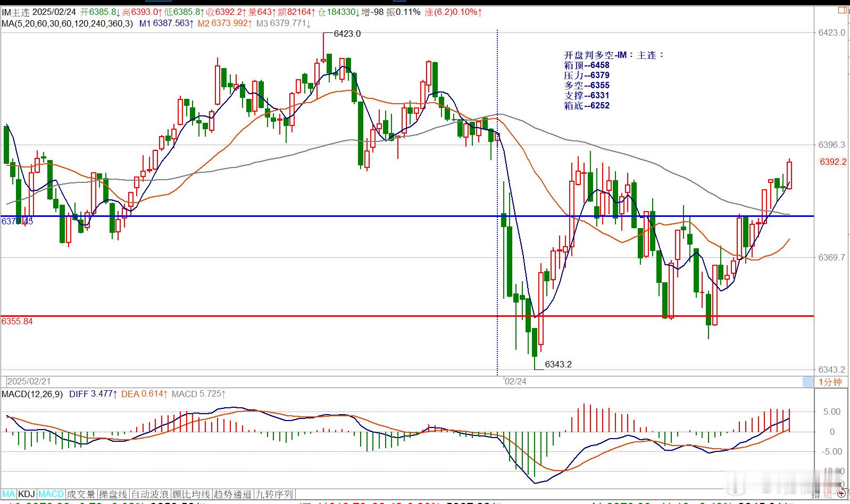Viewport: 850px width, 504px height.
Task: Click the 开盘判多空-IM：主连 annotation heading
Action: 614,55
